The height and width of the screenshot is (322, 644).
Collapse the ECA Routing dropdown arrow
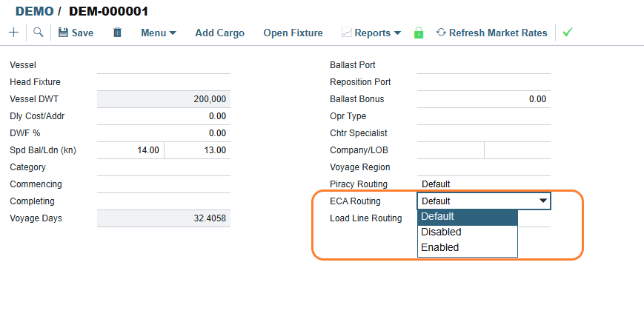[543, 201]
